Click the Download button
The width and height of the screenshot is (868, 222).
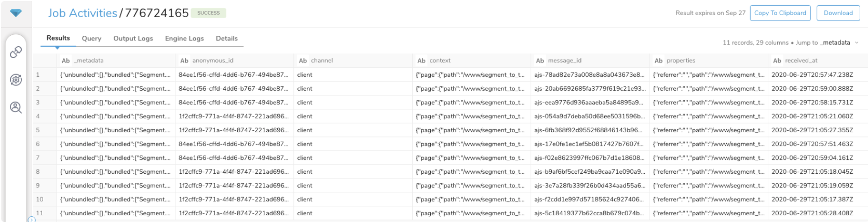(838, 13)
